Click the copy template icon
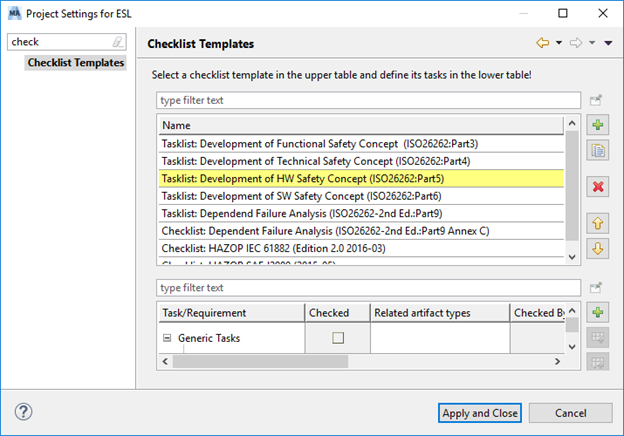 point(598,150)
